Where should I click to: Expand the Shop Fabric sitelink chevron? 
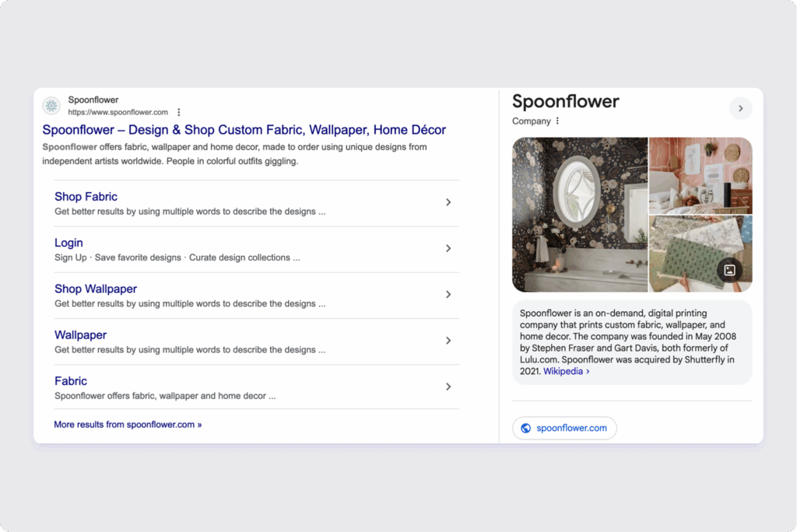pyautogui.click(x=448, y=202)
